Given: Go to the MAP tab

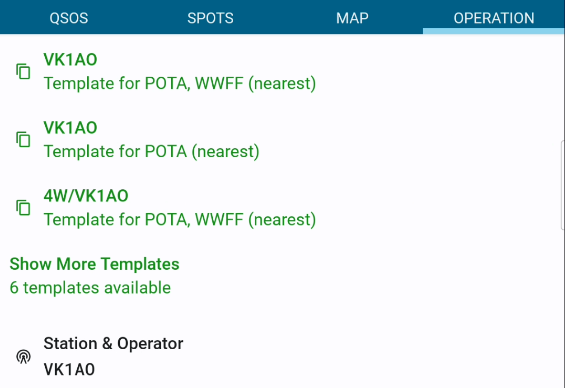Looking at the screenshot, I should (352, 18).
